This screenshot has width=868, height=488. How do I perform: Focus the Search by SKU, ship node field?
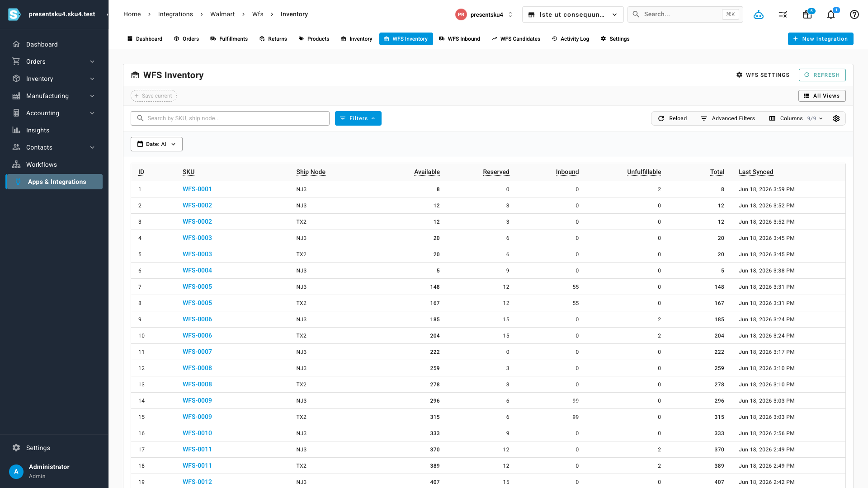pos(230,118)
